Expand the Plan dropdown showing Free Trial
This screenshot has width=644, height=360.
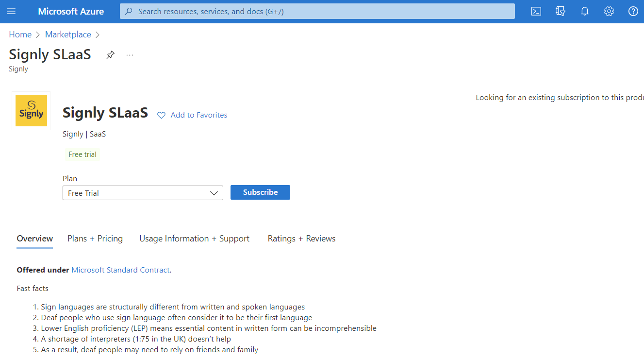click(143, 193)
